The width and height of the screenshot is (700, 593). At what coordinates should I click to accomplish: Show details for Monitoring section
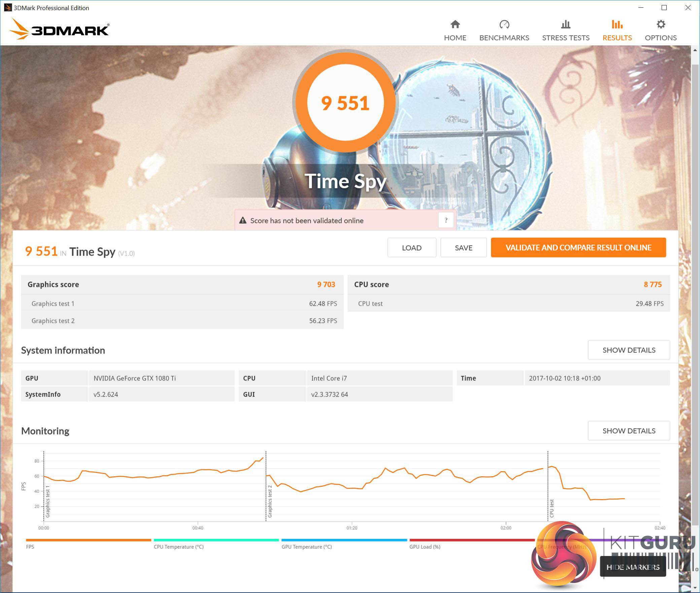(628, 431)
